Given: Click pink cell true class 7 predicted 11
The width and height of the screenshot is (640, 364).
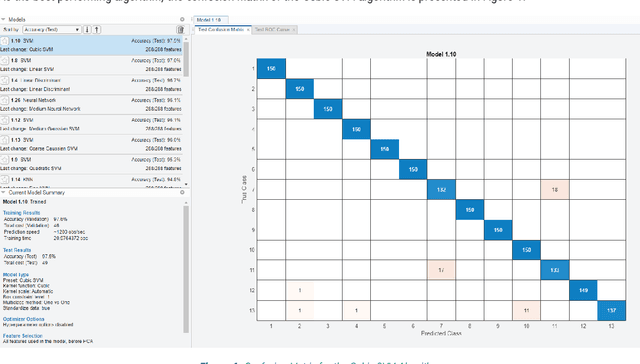Looking at the screenshot, I should click(555, 190).
